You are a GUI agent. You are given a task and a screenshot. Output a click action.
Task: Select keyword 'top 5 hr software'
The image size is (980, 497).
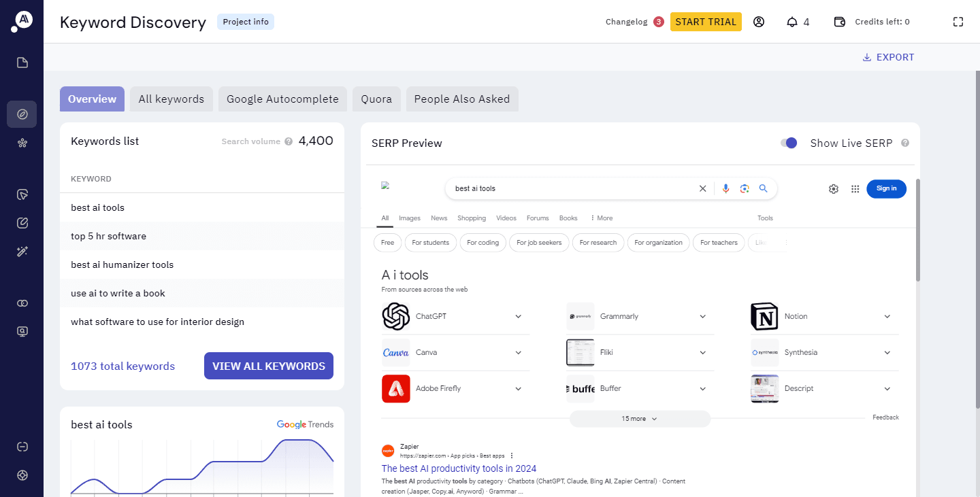pos(202,236)
